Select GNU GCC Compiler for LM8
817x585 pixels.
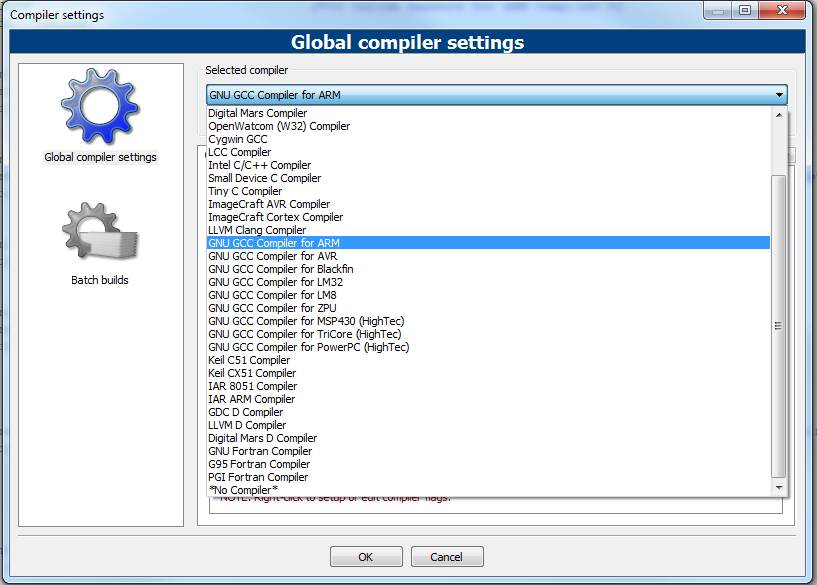point(488,295)
